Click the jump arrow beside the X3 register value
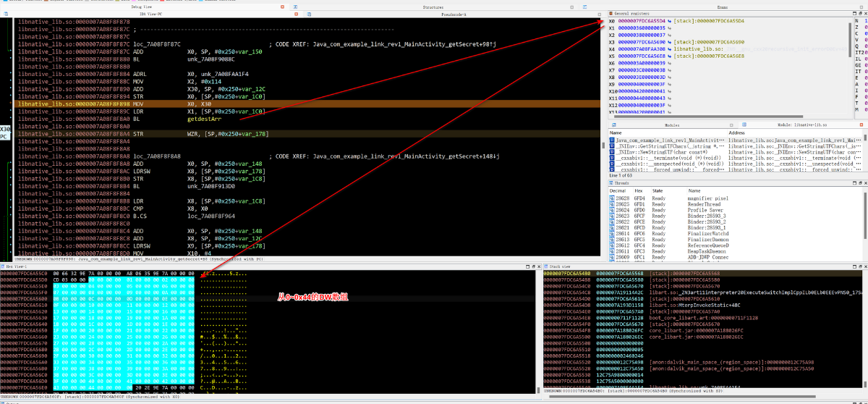 pos(669,42)
